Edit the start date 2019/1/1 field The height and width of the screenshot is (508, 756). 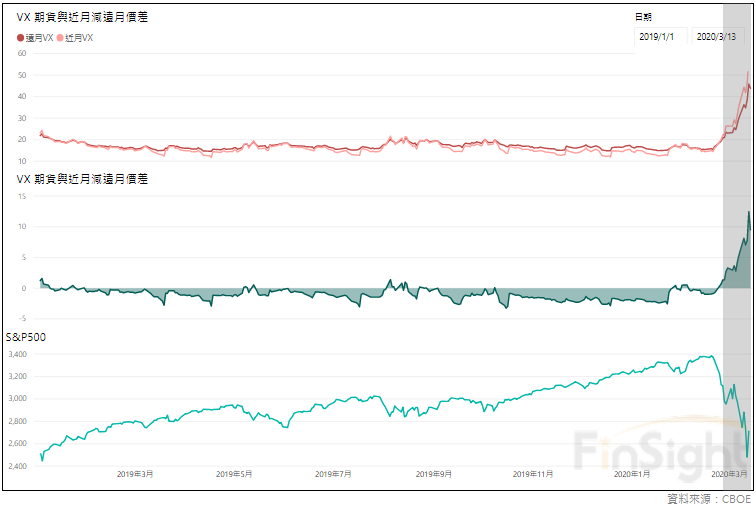point(657,36)
